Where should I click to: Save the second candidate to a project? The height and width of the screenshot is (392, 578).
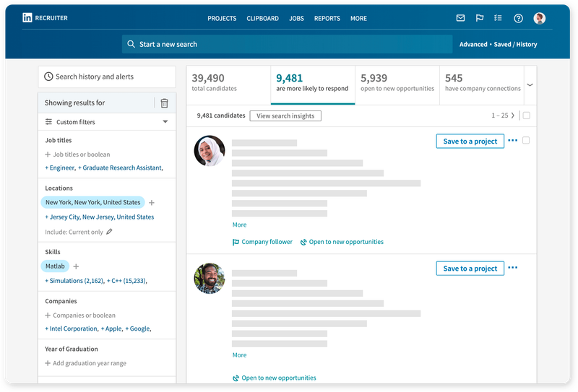(x=470, y=269)
